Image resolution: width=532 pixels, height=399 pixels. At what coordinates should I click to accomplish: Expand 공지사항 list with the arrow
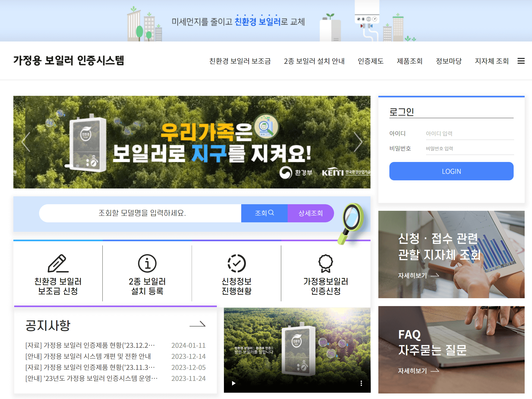pyautogui.click(x=197, y=324)
